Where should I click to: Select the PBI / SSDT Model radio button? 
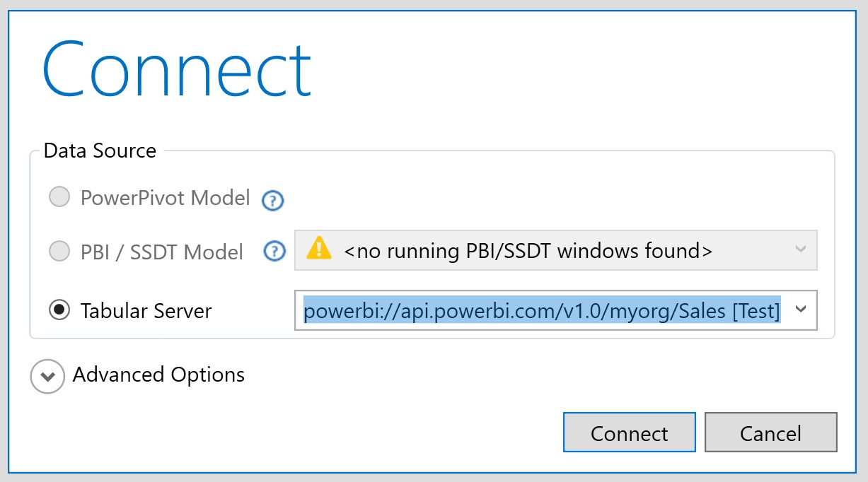click(59, 251)
